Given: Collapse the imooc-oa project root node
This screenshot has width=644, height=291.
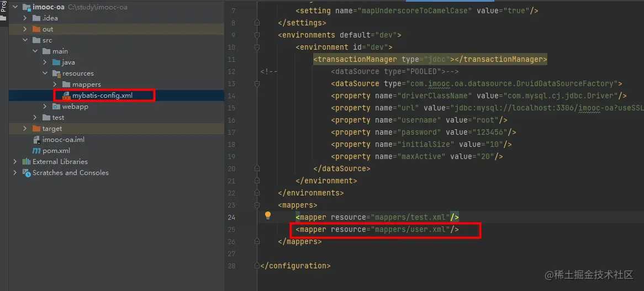Looking at the screenshot, I should [x=15, y=7].
